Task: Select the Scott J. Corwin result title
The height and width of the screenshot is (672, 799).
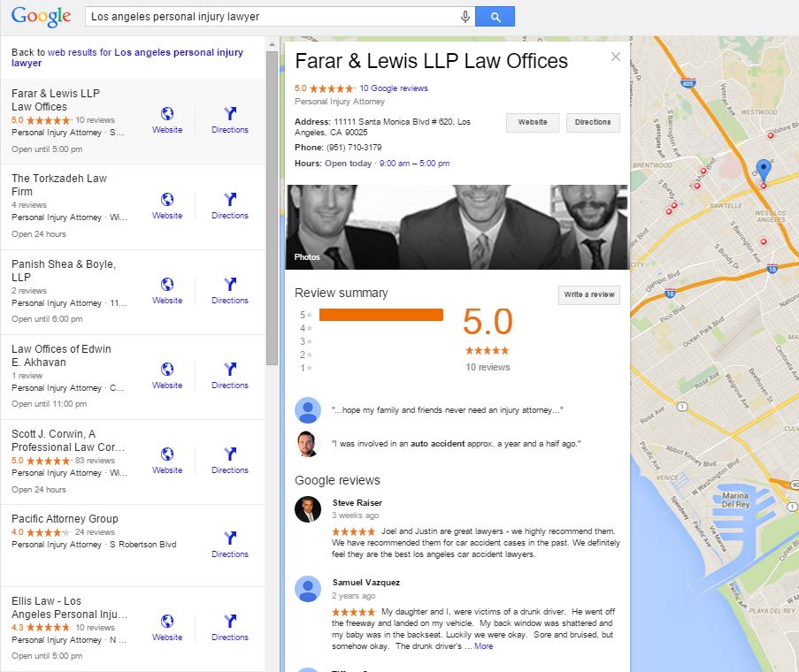Action: [x=68, y=441]
